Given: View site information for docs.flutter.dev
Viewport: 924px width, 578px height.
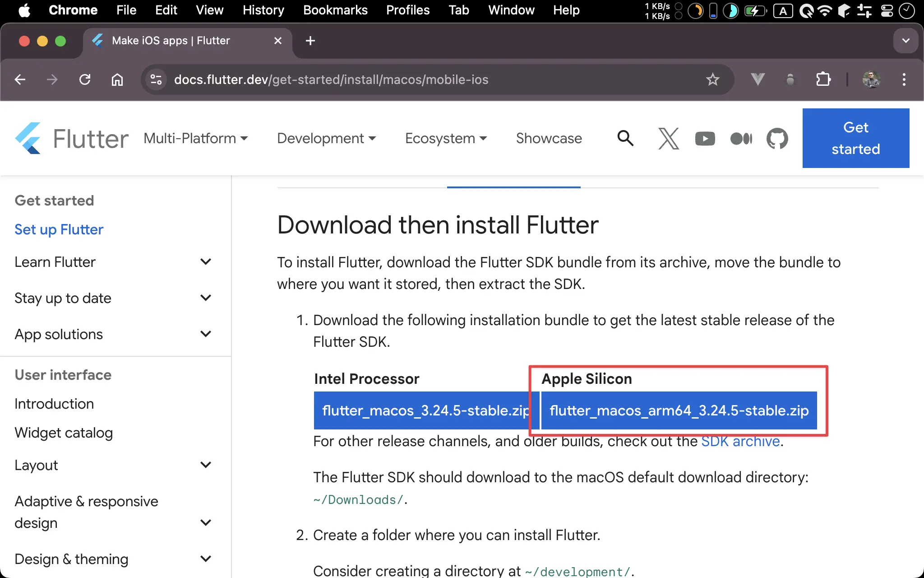Looking at the screenshot, I should tap(156, 80).
